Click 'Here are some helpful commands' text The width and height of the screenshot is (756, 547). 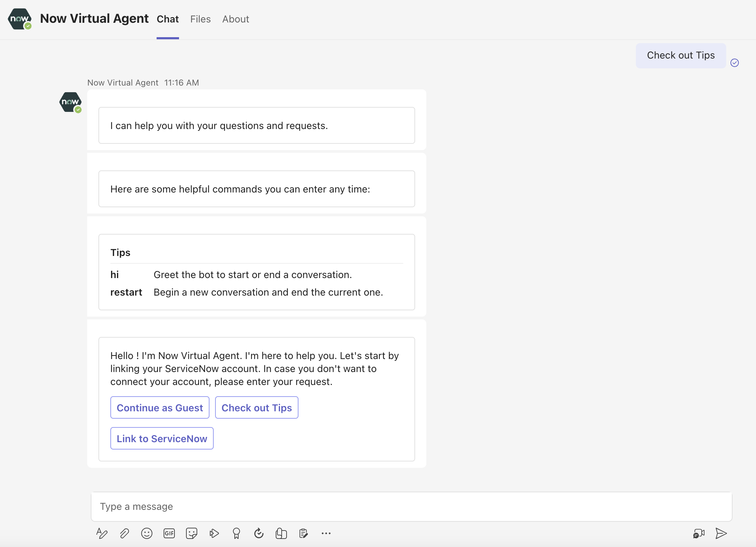coord(240,189)
